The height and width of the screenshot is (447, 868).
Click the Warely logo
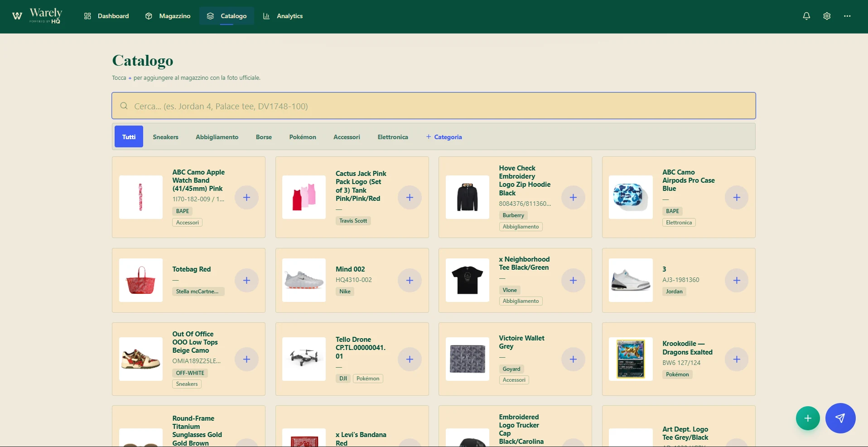(x=37, y=16)
